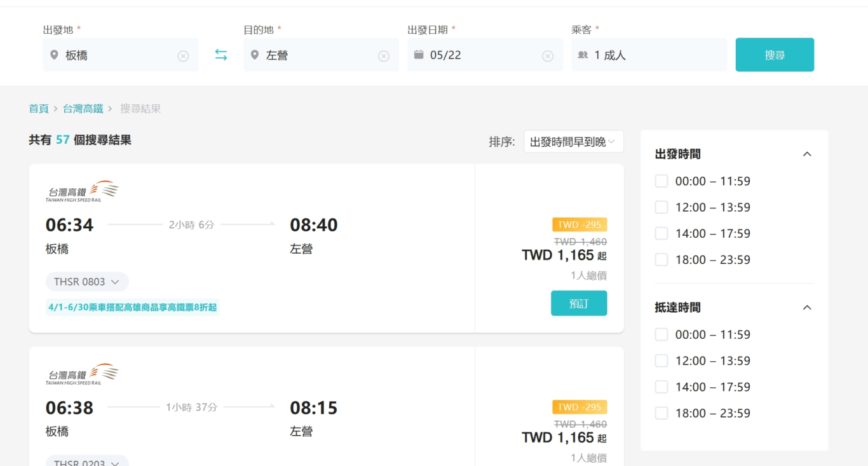Screen dimensions: 868x466
Task: Open 台灣高鐵 breadcrumb link
Action: point(83,109)
